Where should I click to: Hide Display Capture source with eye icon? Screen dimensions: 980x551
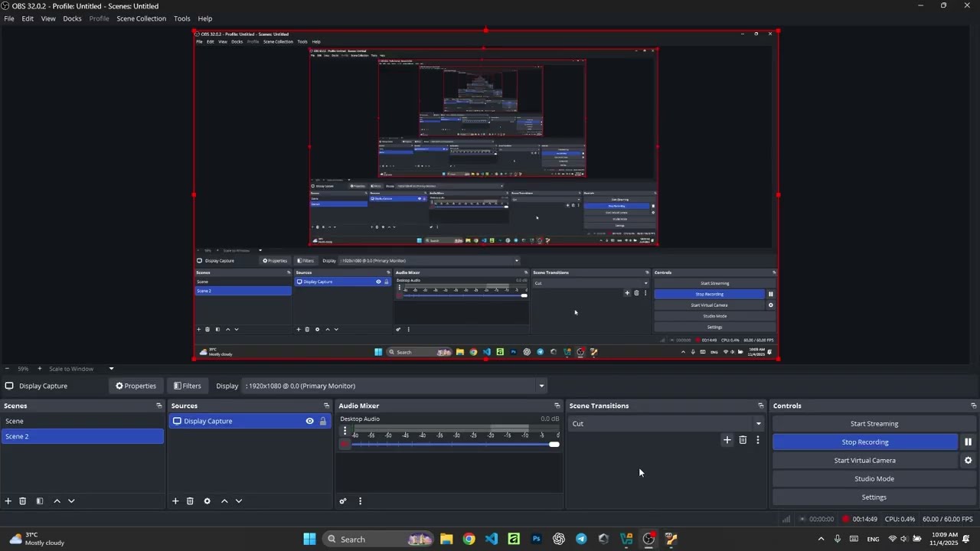pyautogui.click(x=310, y=421)
